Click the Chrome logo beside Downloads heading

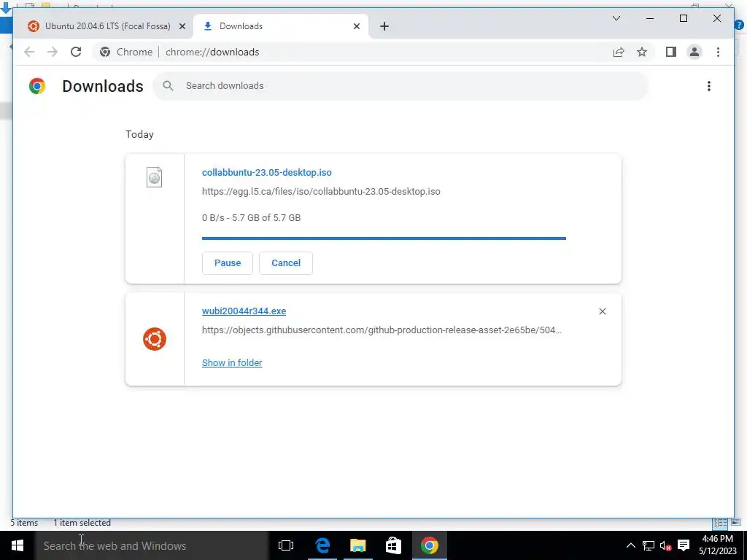click(37, 86)
